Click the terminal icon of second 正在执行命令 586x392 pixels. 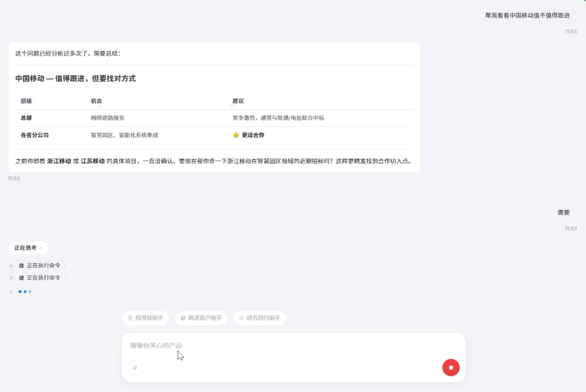pyautogui.click(x=21, y=277)
